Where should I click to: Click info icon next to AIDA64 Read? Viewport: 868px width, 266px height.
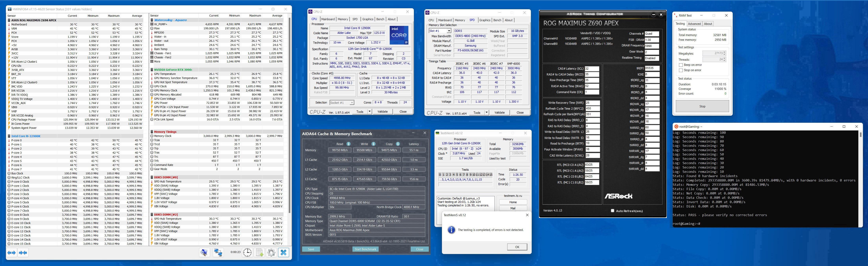coord(348,144)
